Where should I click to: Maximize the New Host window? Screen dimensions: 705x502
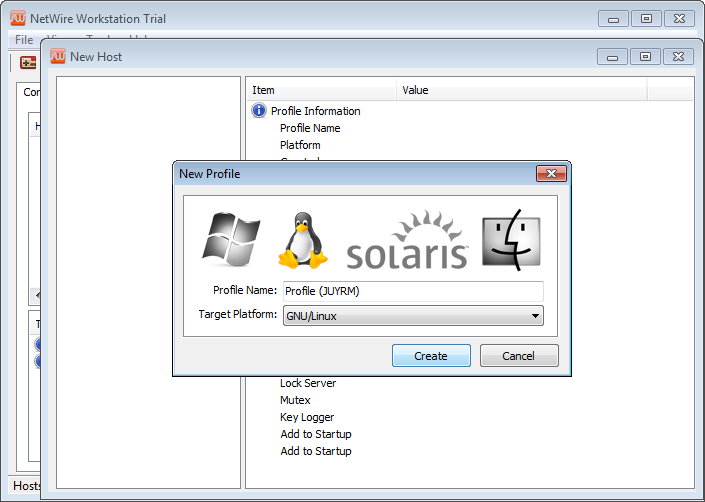click(645, 57)
